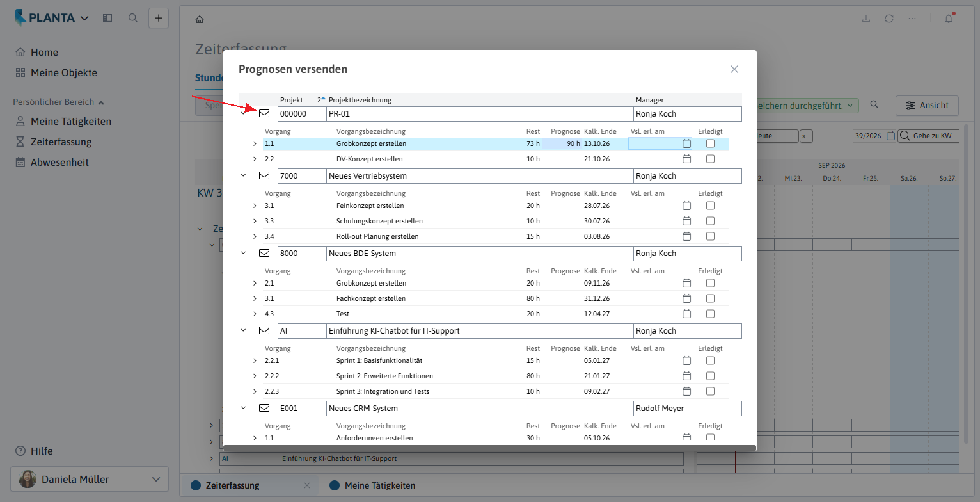
Task: Open calendar picker for DV-Konzept erstellen
Action: (687, 159)
